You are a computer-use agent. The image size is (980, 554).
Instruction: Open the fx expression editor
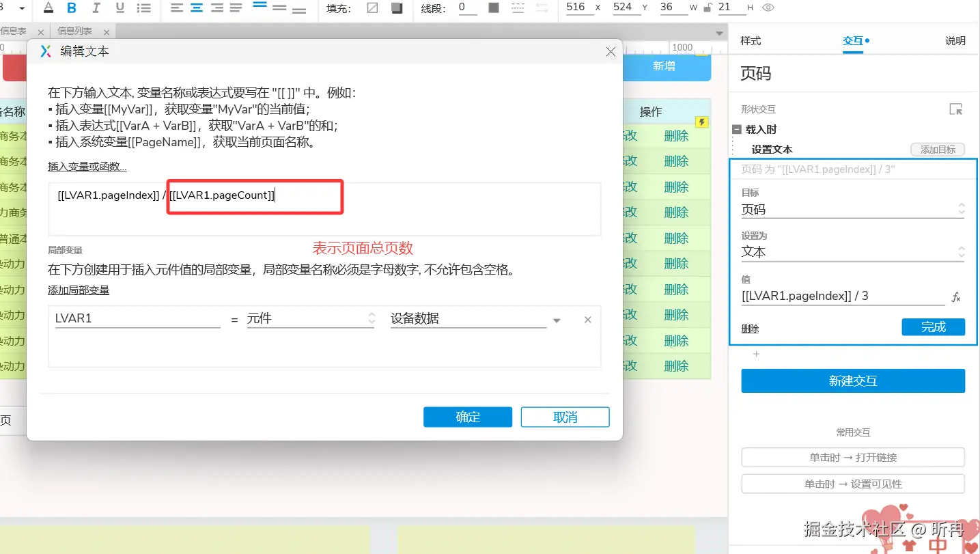956,297
